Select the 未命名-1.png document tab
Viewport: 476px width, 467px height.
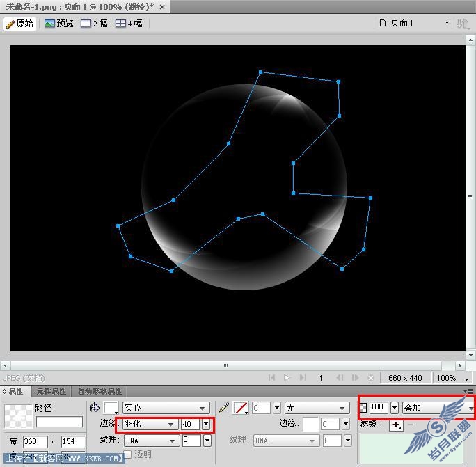coord(85,7)
